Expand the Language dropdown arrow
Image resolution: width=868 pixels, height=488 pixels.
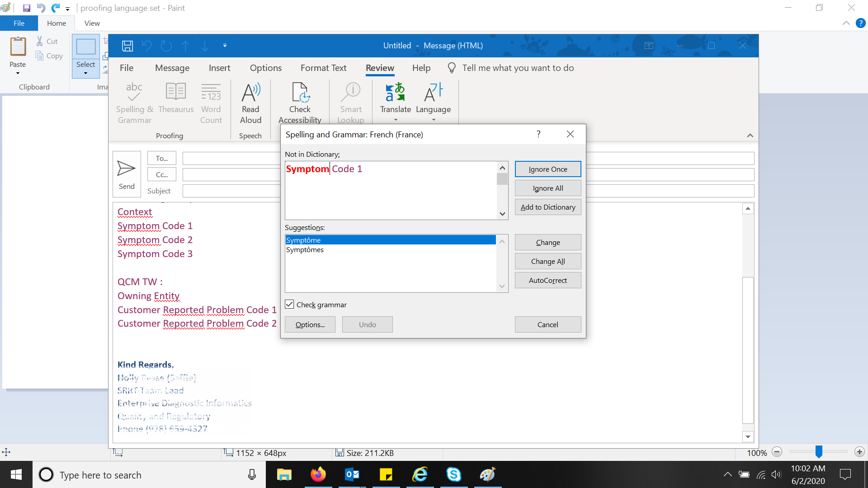coord(434,120)
